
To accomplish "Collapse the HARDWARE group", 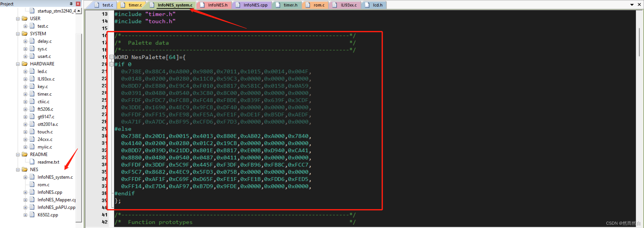I will coord(18,64).
